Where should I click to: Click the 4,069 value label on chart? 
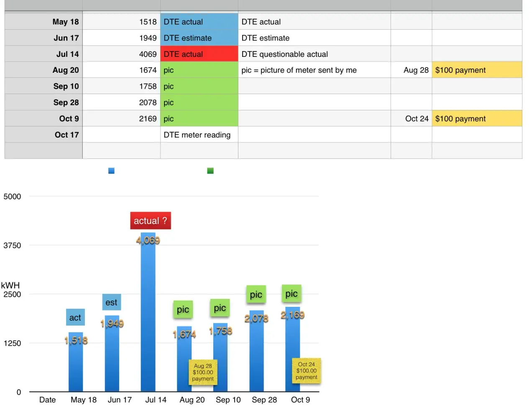[148, 240]
